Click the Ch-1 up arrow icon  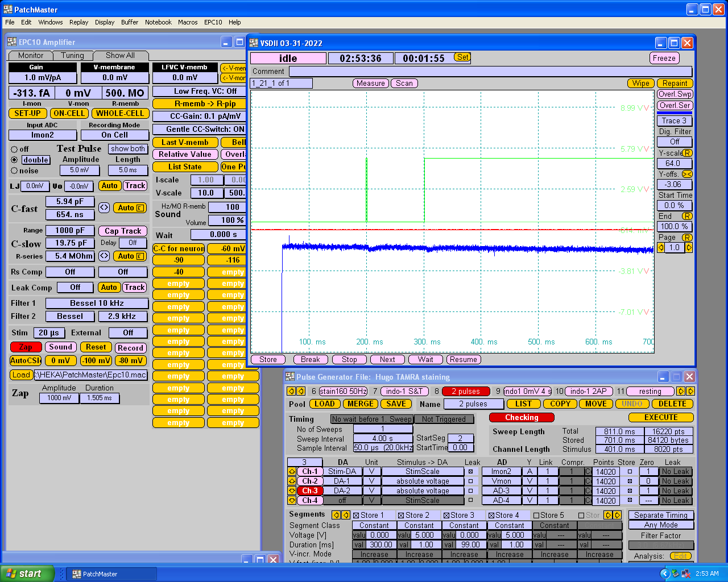click(292, 472)
